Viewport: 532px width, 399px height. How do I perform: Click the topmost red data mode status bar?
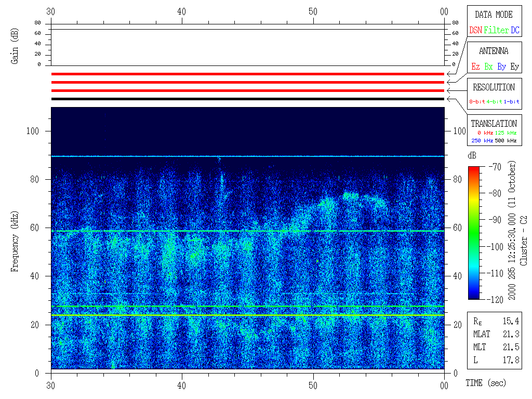point(248,74)
